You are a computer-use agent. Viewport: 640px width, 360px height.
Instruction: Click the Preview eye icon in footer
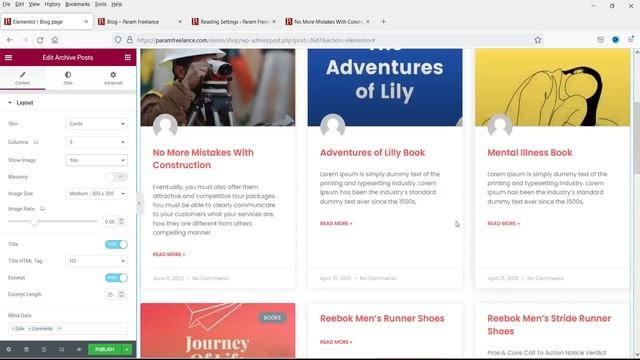[79, 349]
